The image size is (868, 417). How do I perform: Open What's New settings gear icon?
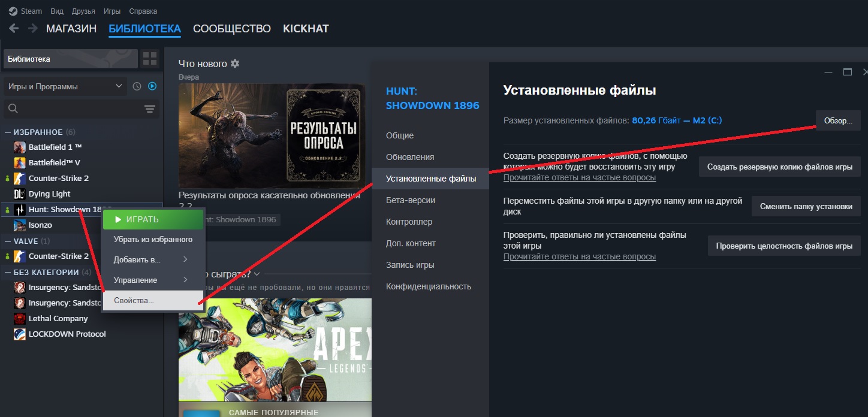click(235, 64)
